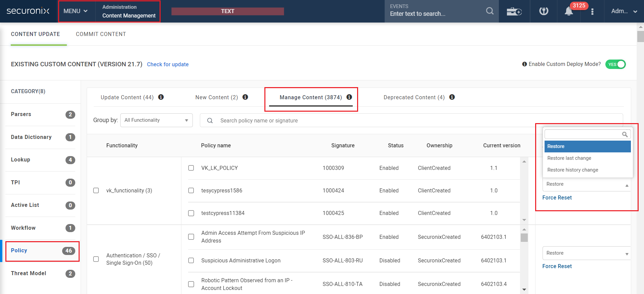Open the vertical three-dot header menu
This screenshot has height=294, width=644.
pos(592,11)
